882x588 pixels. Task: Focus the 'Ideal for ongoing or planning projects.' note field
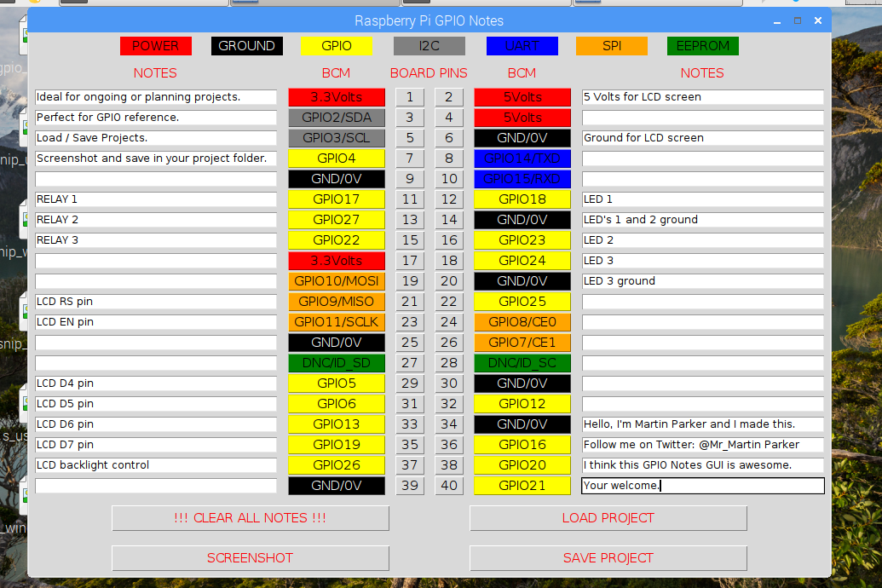click(x=156, y=97)
